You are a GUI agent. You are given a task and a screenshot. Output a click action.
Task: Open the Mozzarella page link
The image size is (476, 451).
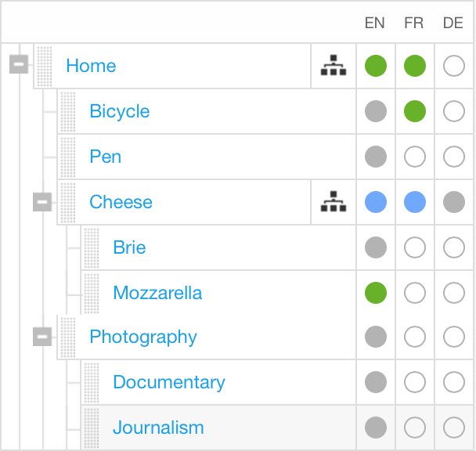tap(157, 294)
